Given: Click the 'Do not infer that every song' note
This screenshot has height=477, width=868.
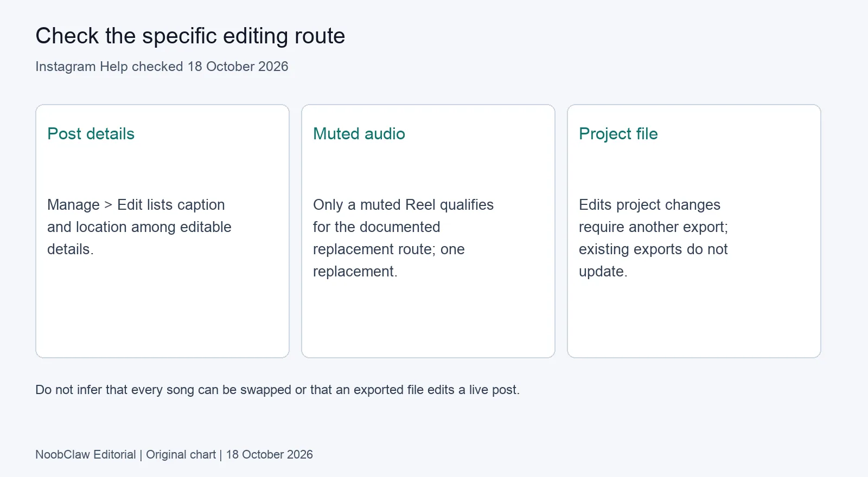Looking at the screenshot, I should pyautogui.click(x=277, y=390).
